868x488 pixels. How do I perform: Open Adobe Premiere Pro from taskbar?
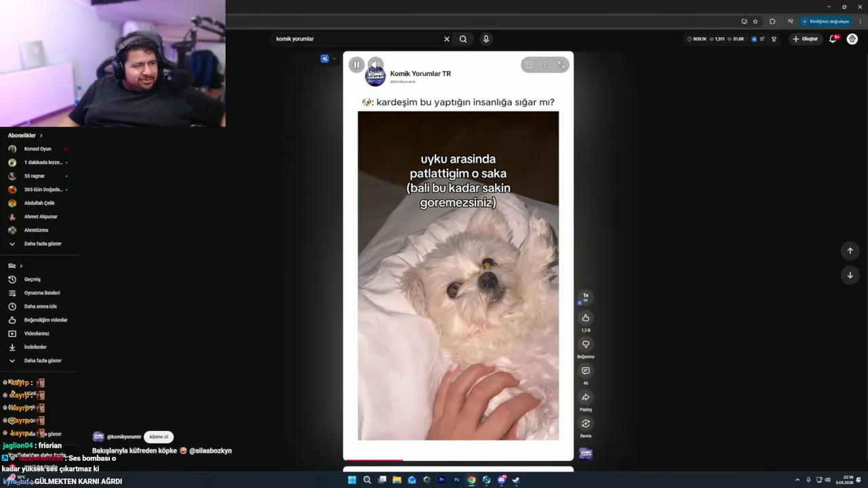tap(441, 480)
